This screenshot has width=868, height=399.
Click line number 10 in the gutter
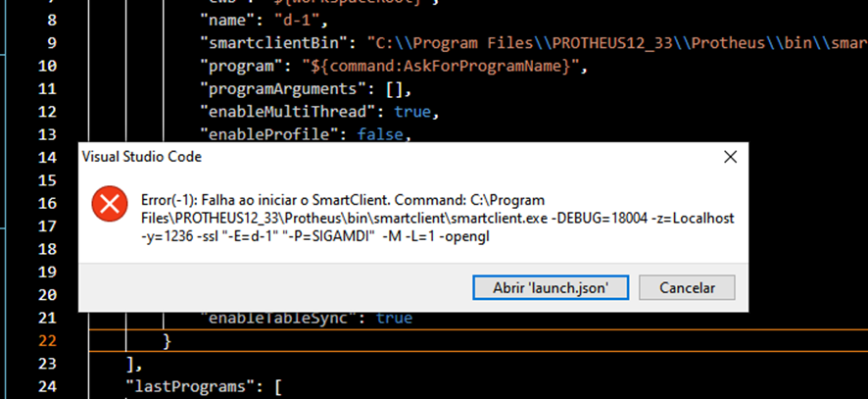click(48, 66)
